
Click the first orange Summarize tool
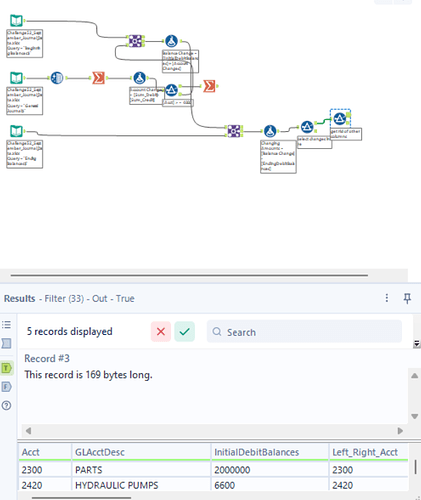98,78
